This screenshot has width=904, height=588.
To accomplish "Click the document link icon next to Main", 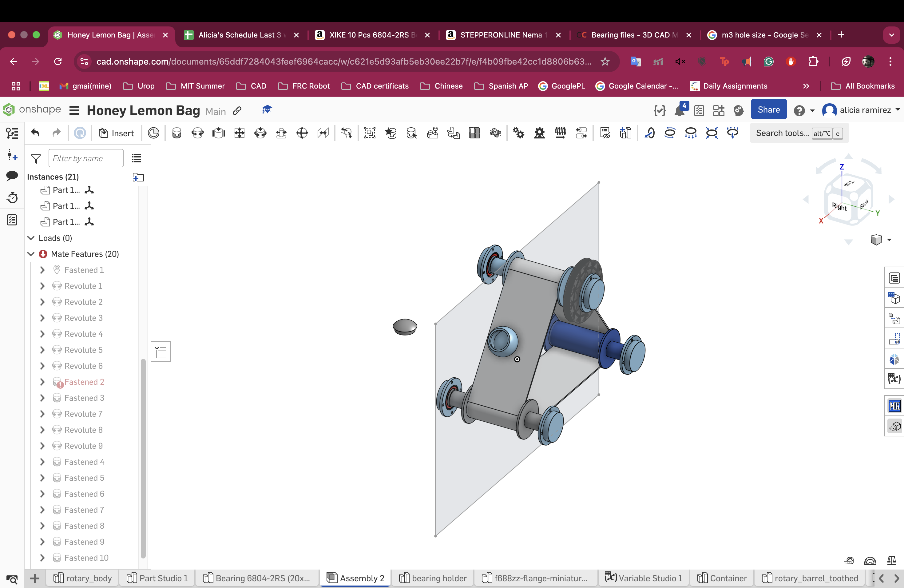I will click(237, 110).
